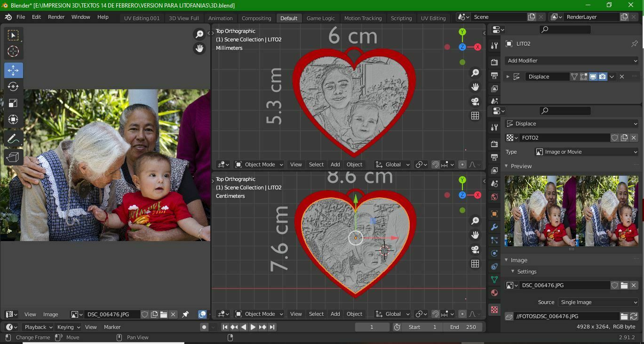The image size is (644, 344).
Task: Switch to the Scripting workspace tab
Action: 401,18
